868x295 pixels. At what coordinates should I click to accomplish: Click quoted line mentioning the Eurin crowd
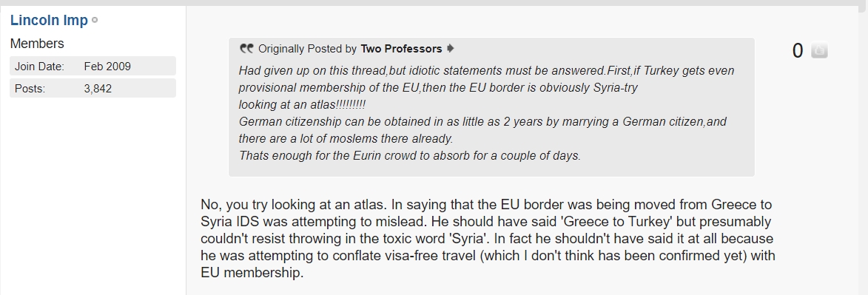pyautogui.click(x=410, y=155)
